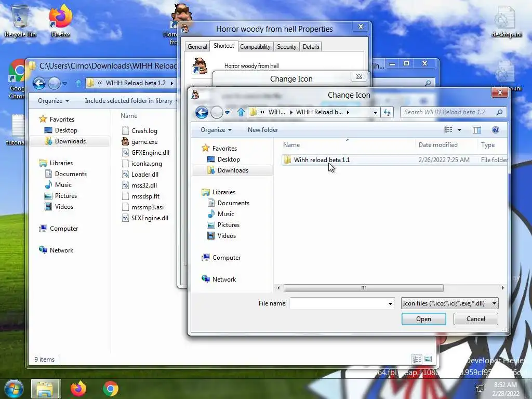
Task: Open the Recycle Bin on the desktop
Action: (x=20, y=21)
